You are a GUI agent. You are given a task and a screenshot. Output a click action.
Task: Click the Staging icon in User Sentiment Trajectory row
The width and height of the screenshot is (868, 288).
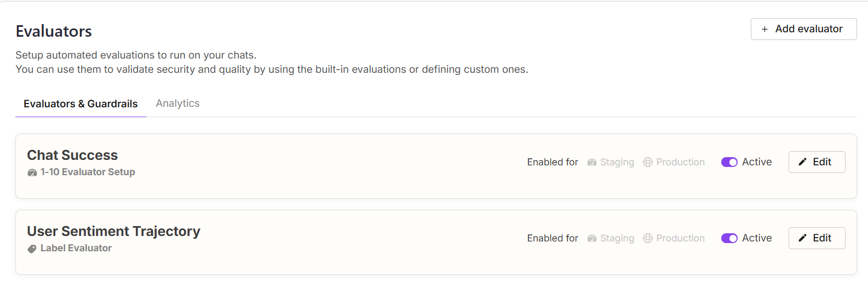(x=591, y=239)
